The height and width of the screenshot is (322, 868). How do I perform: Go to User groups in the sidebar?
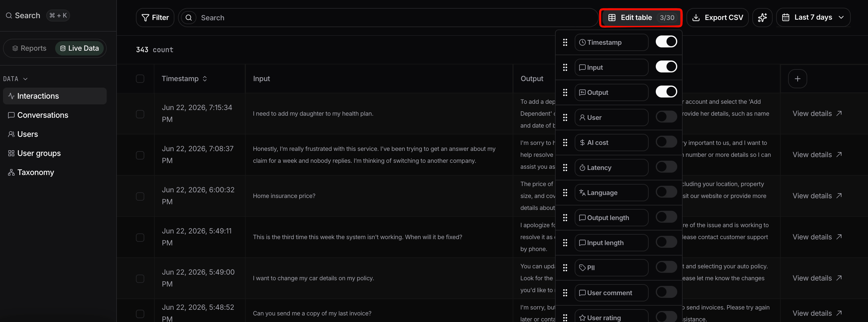(x=55, y=154)
